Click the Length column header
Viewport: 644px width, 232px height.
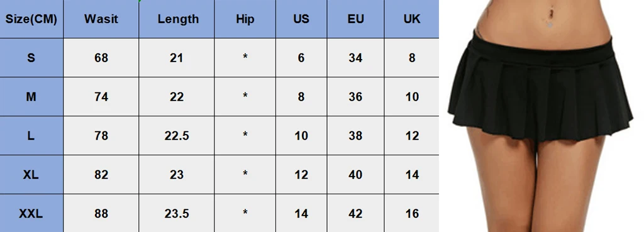coord(177,19)
